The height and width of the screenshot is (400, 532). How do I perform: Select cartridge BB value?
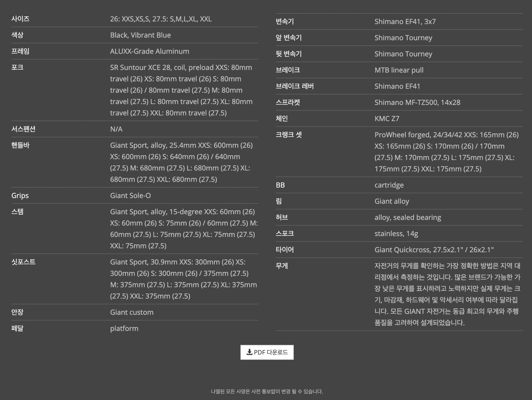pyautogui.click(x=389, y=185)
